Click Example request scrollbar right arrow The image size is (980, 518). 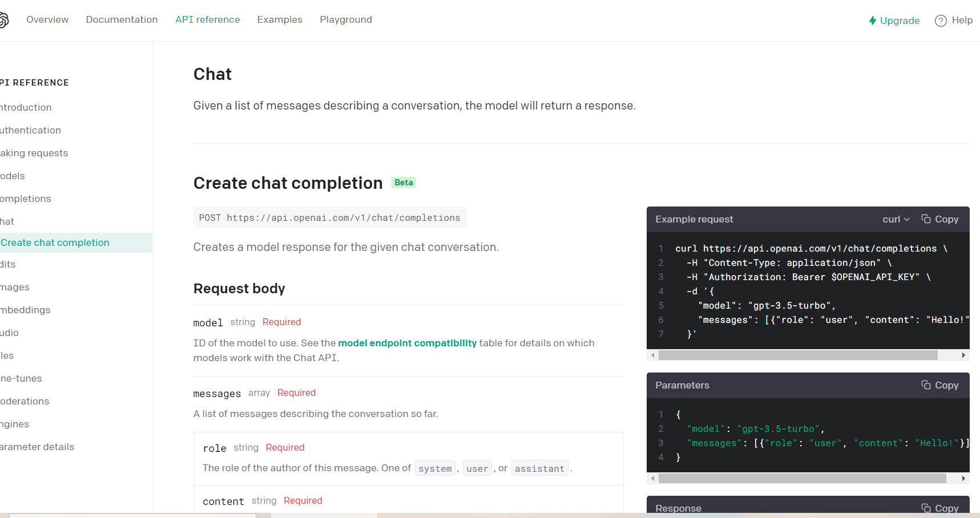[x=963, y=355]
